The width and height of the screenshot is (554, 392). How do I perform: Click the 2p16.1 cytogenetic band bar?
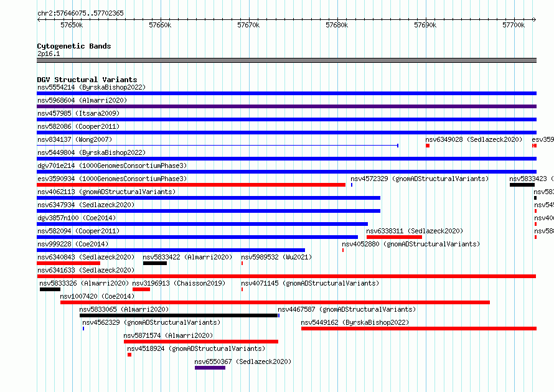pos(286,60)
